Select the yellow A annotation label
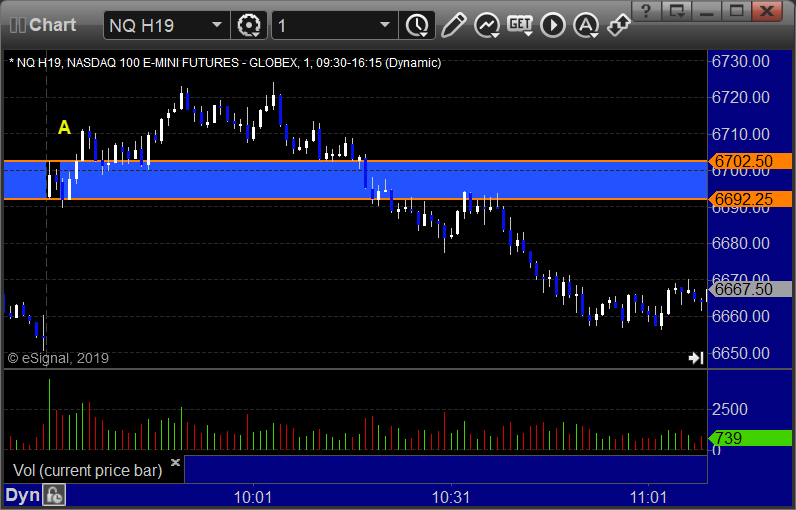Screen dimensions: 796x510 [x=64, y=127]
